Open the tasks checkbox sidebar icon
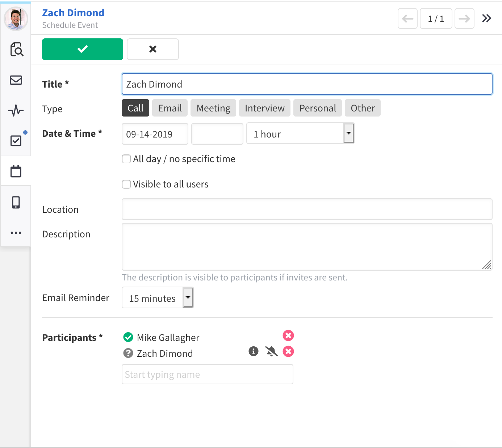This screenshot has width=502, height=448. tap(16, 140)
